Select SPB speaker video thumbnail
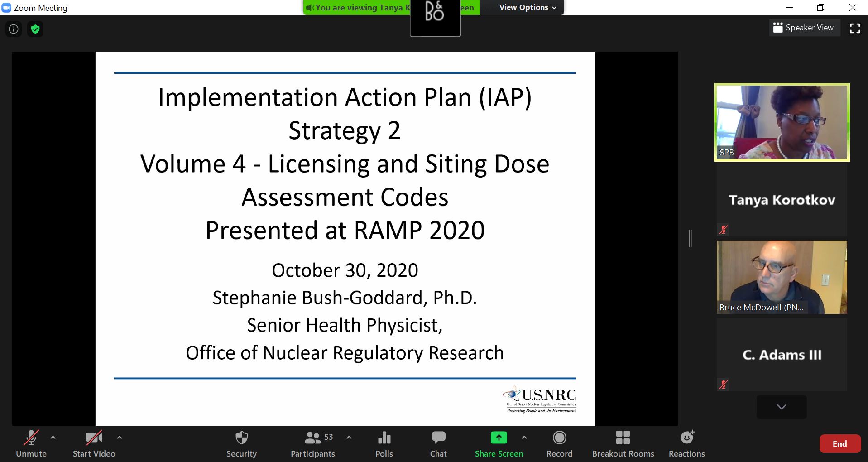The width and height of the screenshot is (868, 462). point(782,122)
